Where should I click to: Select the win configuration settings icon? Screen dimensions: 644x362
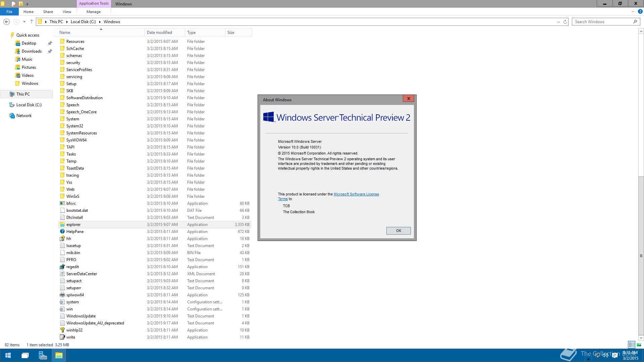(62, 309)
